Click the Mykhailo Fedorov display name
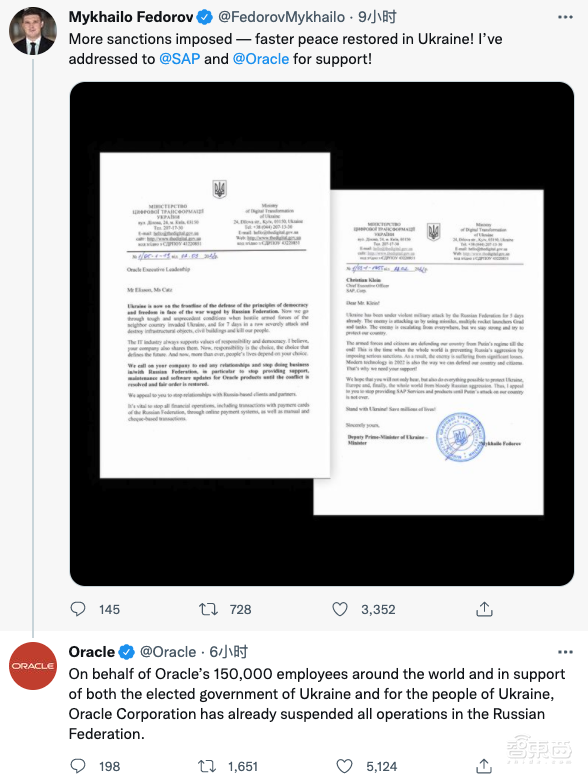588x779 pixels. pos(131,17)
